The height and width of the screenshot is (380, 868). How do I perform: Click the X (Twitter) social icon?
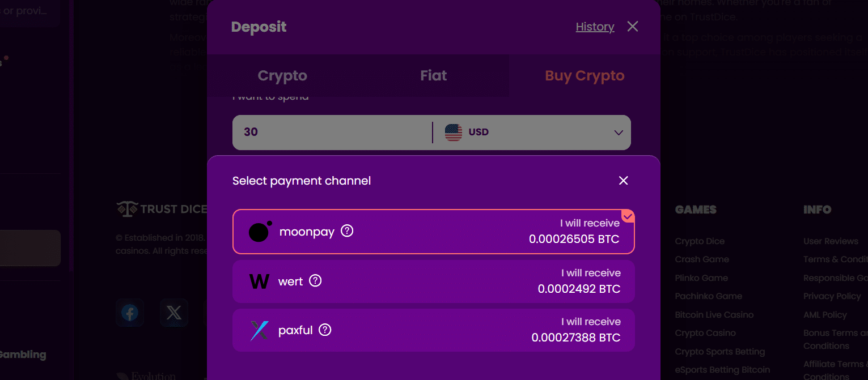174,312
